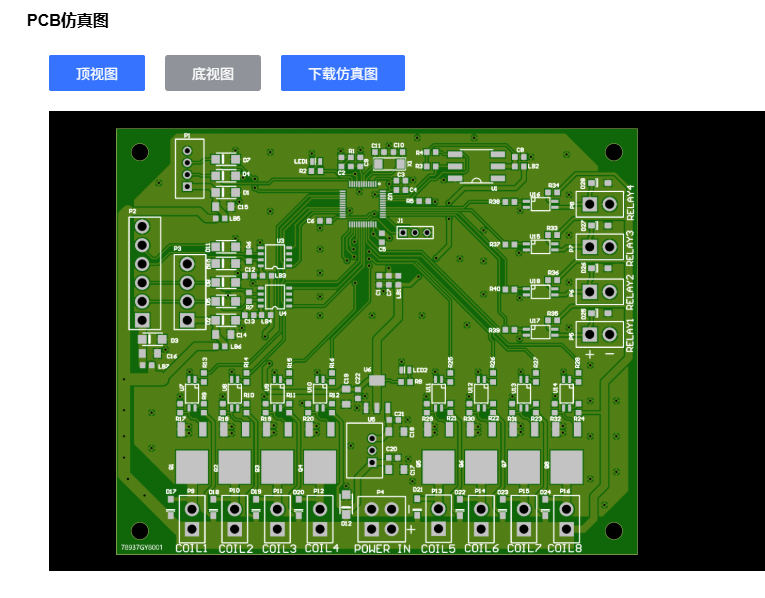This screenshot has height=598, width=765.
Task: Click the P4 power connector label
Action: 381,492
